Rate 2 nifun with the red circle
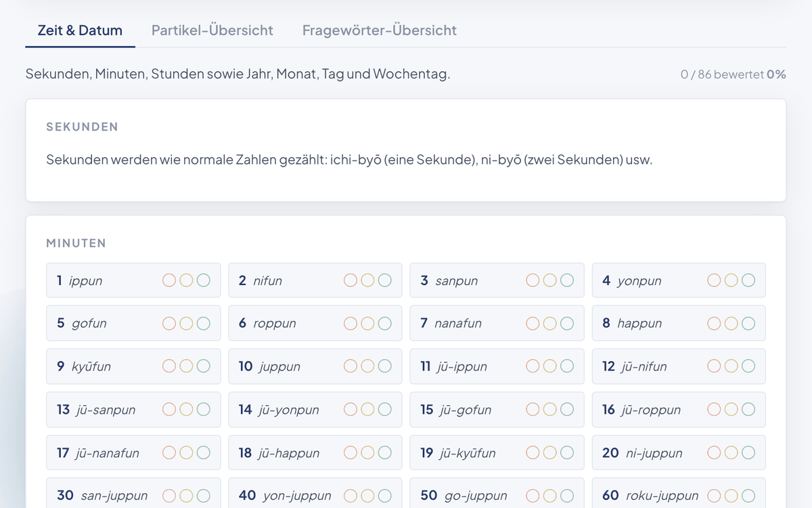 click(x=351, y=280)
